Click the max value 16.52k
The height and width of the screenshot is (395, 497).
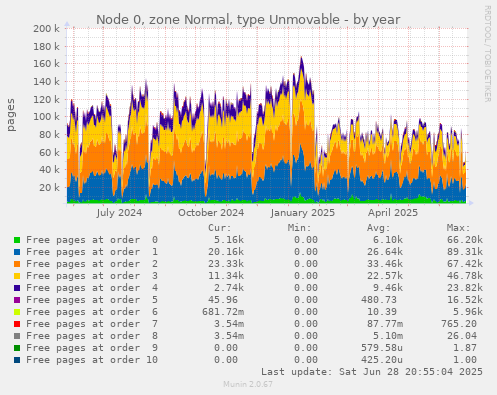tap(465, 300)
